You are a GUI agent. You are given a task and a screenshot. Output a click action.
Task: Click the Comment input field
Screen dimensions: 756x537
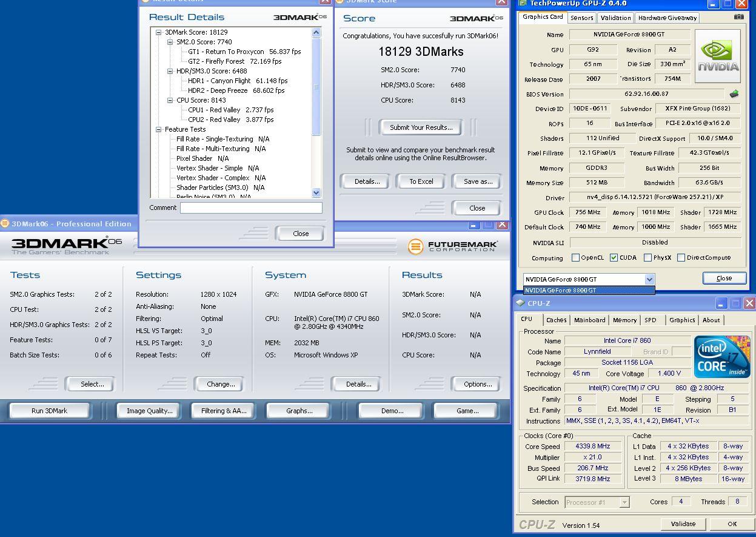click(251, 208)
